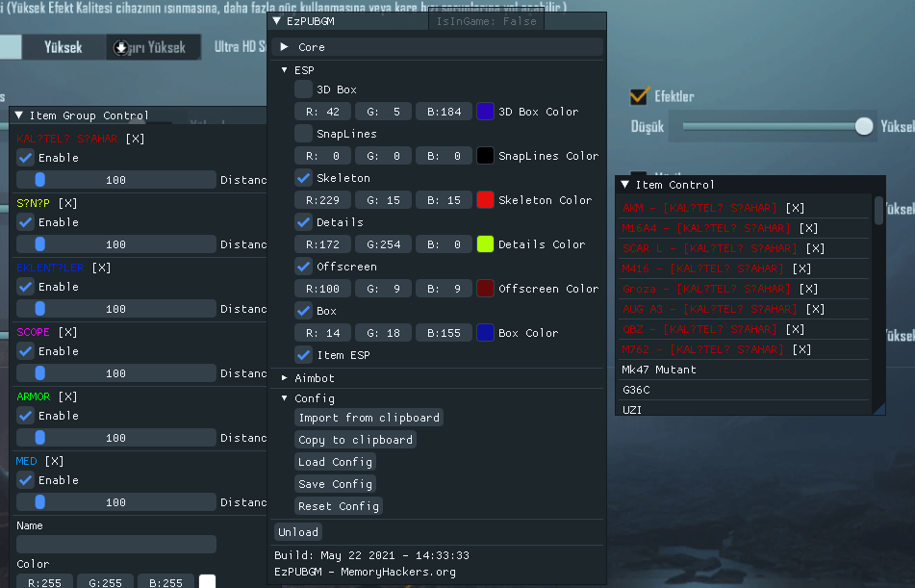Collapse the Config section
The width and height of the screenshot is (915, 588).
(x=284, y=398)
